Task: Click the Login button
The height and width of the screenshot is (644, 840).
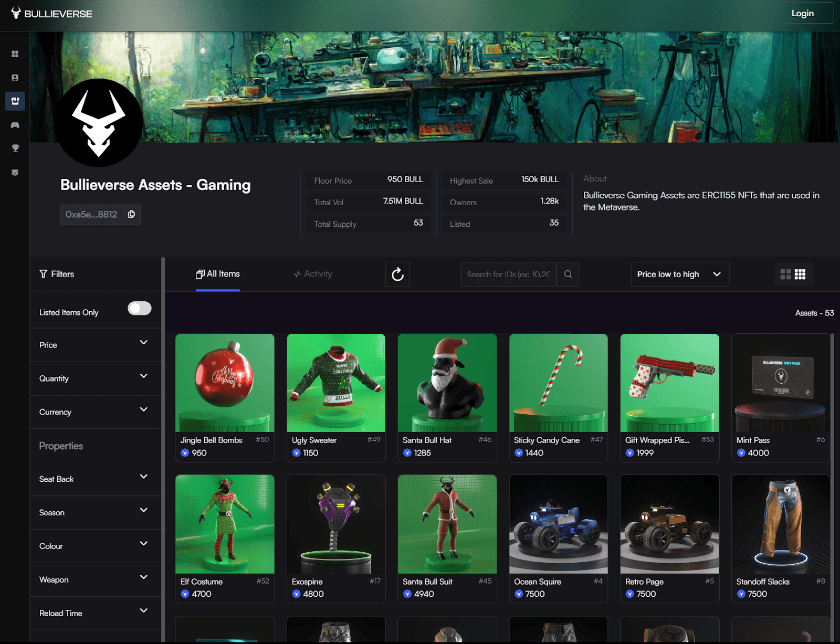Action: [x=802, y=13]
